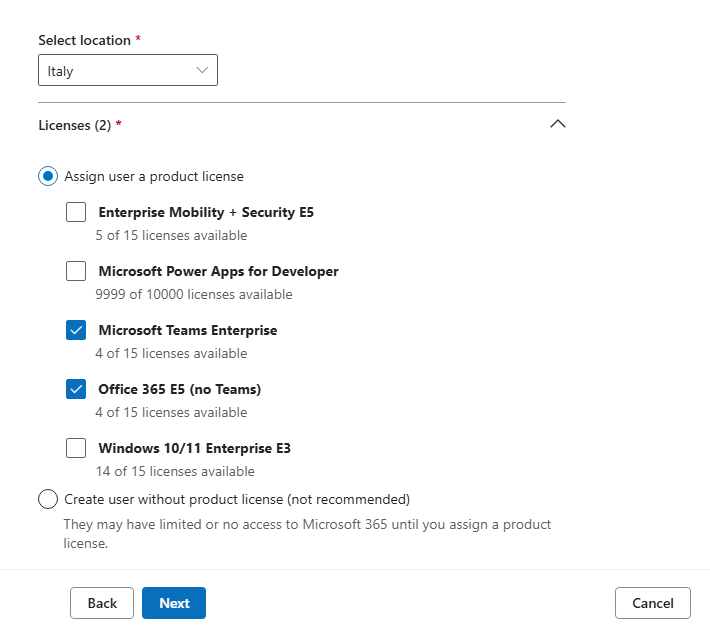Viewport: 710px width, 625px height.
Task: Click the Enterprise Mobility + Security E5 label
Action: coord(206,212)
